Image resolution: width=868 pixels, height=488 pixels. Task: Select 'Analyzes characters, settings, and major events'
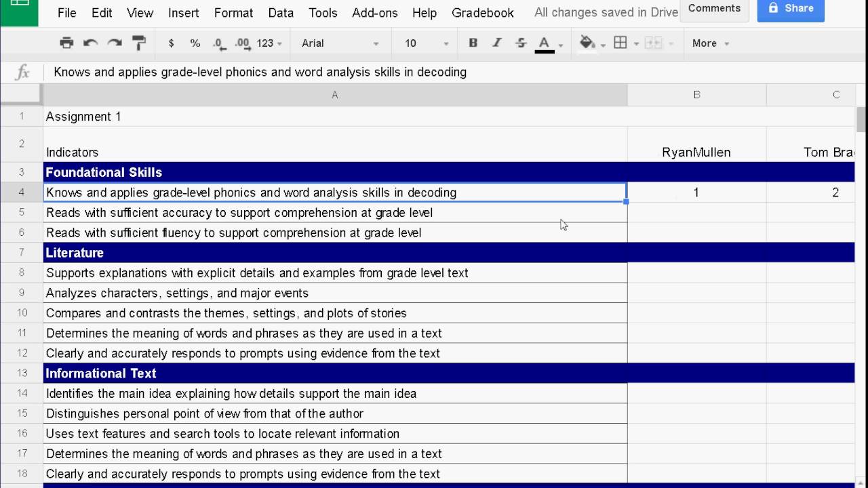point(335,293)
